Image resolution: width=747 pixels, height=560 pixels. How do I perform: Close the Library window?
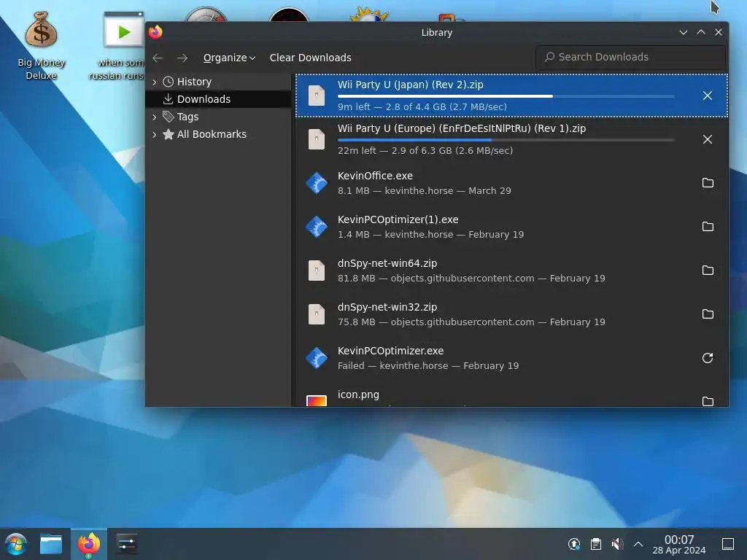click(719, 32)
